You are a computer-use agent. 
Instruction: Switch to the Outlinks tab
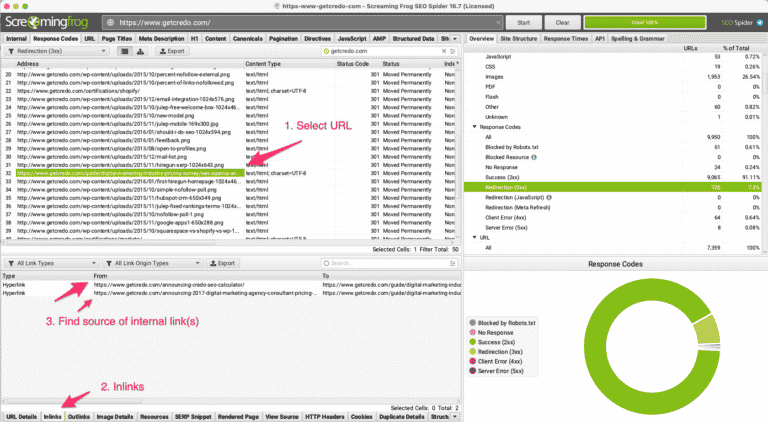point(78,417)
